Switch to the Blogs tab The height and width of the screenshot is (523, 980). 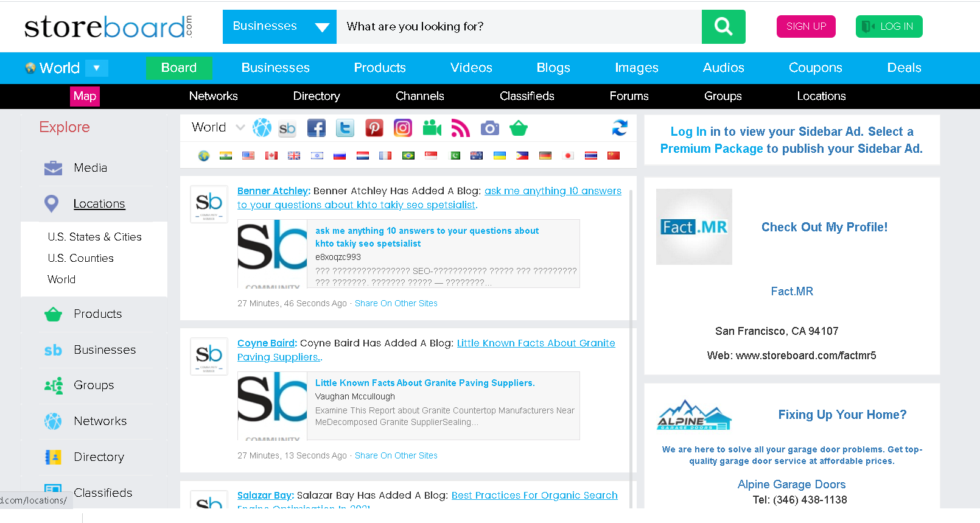tap(553, 68)
